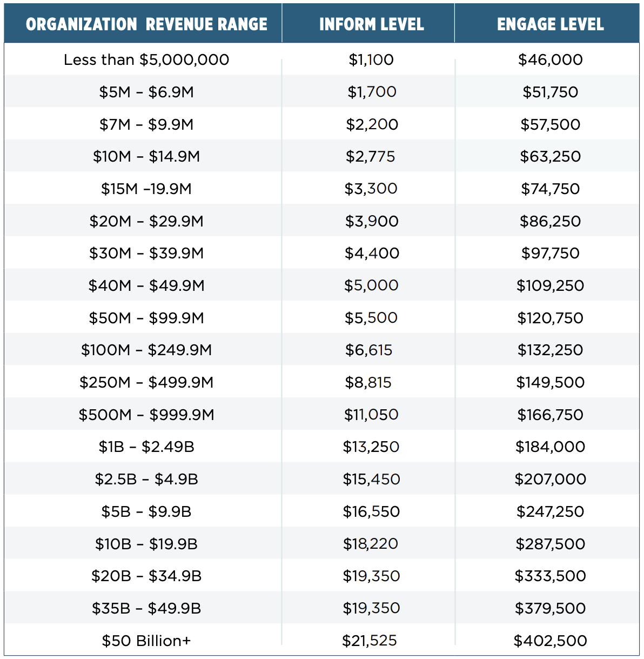The width and height of the screenshot is (644, 659).
Task: Click the $5B – $9.9B revenue row
Action: coord(322,511)
